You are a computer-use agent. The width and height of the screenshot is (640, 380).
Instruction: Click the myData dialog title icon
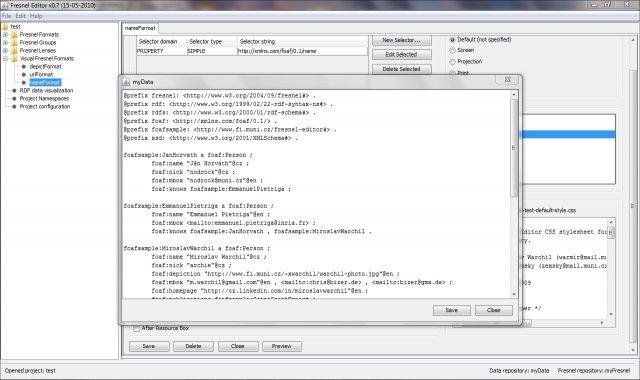click(x=126, y=82)
